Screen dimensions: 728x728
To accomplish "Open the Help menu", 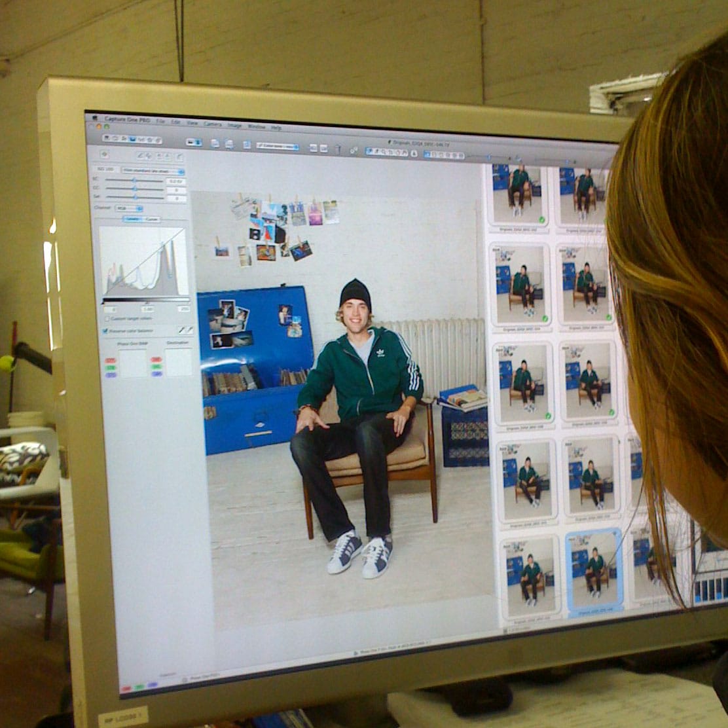I will coord(276,128).
